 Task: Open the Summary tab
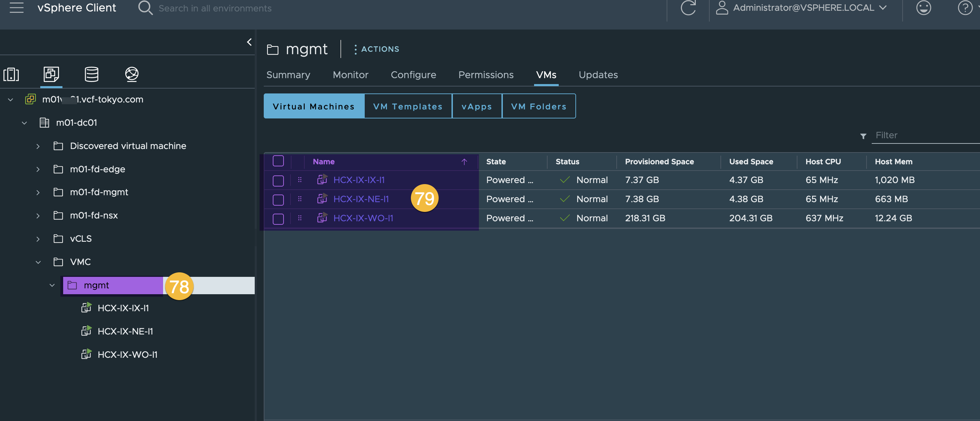288,75
